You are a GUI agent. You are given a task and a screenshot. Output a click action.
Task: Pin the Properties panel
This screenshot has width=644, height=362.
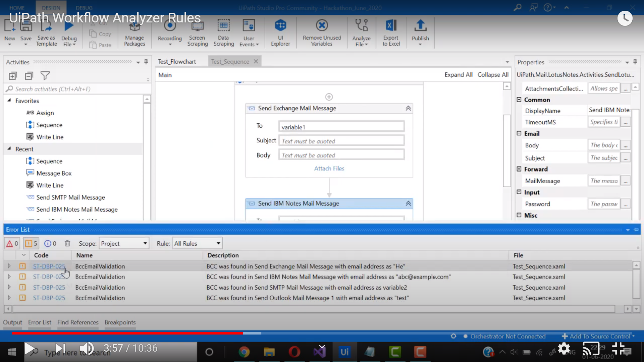point(635,62)
